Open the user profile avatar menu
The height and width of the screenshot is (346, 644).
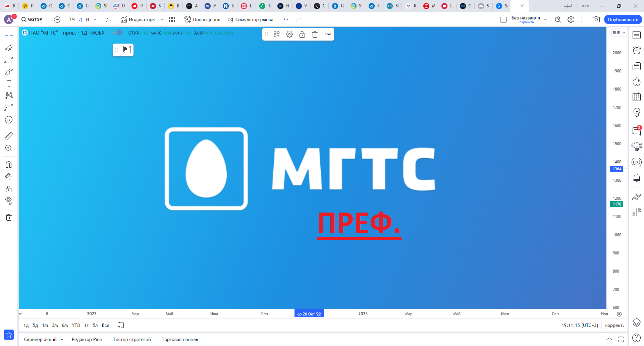(9, 19)
